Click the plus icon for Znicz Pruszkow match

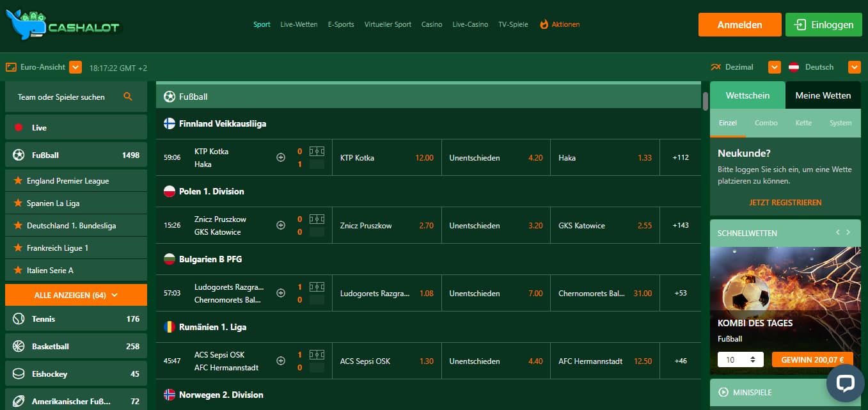tap(281, 225)
